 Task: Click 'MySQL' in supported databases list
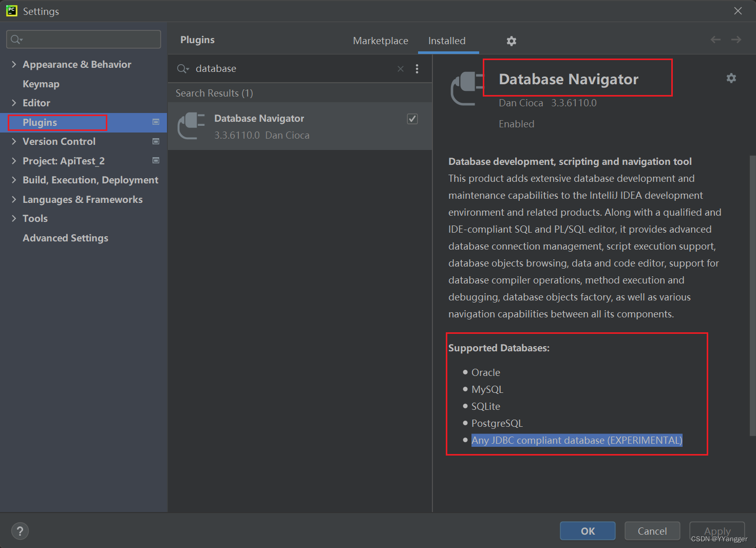487,389
